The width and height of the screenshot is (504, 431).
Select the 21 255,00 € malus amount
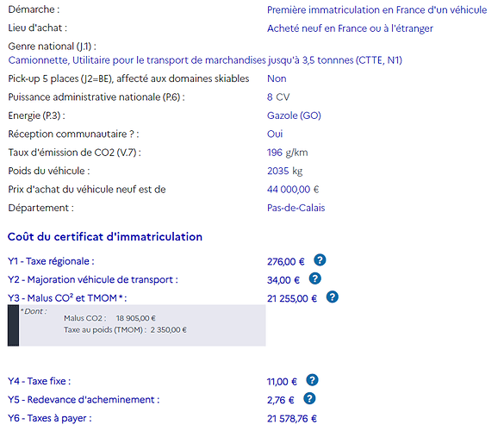[x=292, y=299]
